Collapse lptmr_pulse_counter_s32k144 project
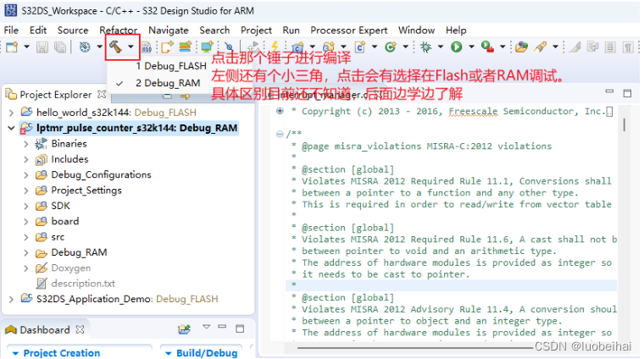Viewport: 644px width, 359px height. coord(12,128)
